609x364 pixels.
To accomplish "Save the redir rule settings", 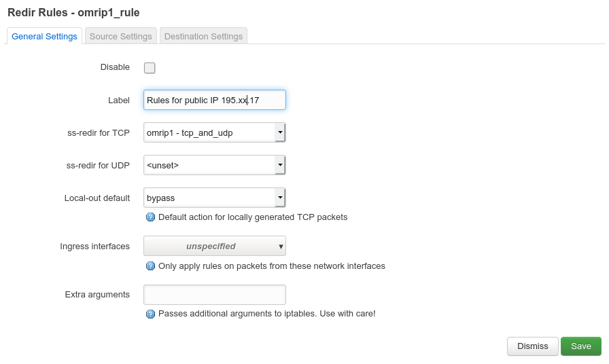I will pos(580,346).
